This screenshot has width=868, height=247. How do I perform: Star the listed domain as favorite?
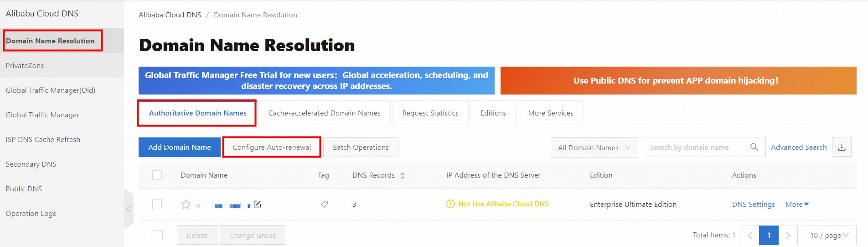point(186,204)
